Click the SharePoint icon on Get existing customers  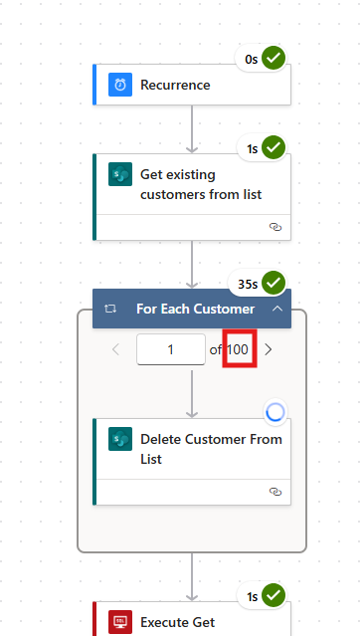point(120,174)
